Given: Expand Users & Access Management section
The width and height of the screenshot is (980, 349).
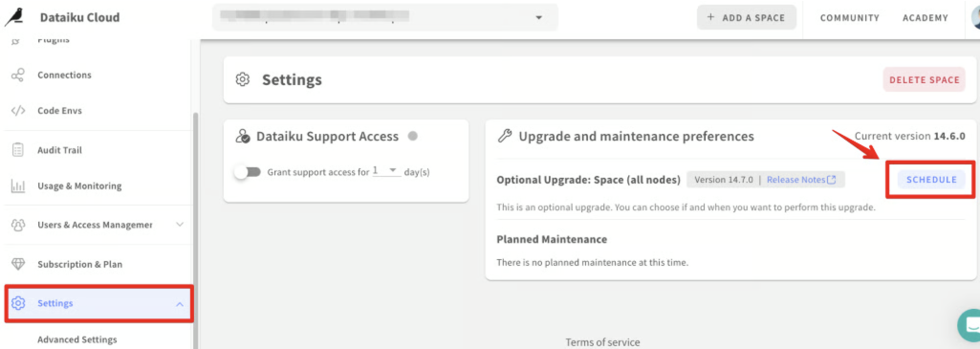Looking at the screenshot, I should (180, 224).
